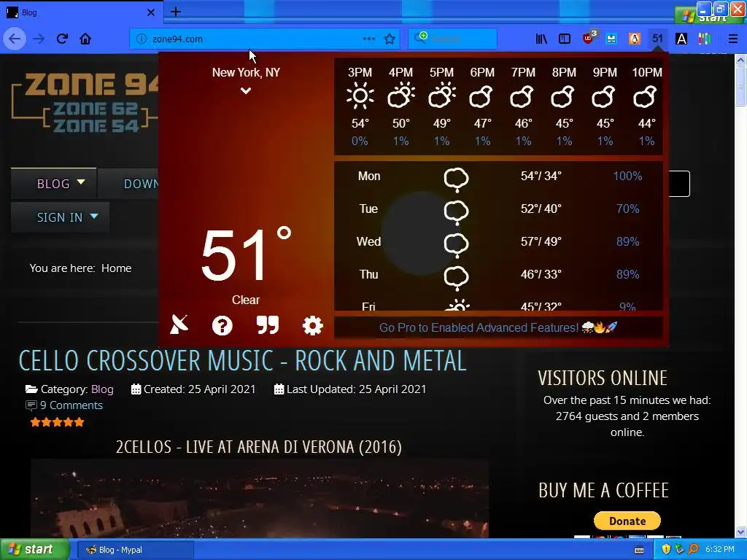Click the 2Cellos concert video thumbnail
This screenshot has height=560, width=747.
click(260, 498)
